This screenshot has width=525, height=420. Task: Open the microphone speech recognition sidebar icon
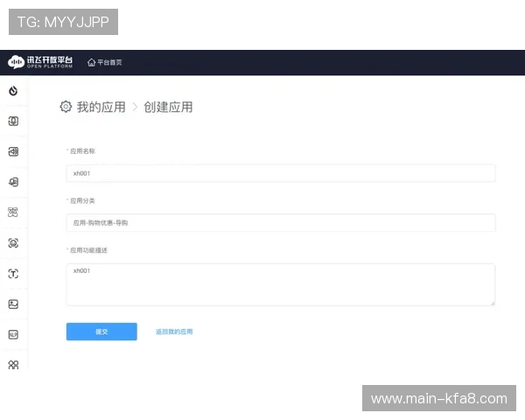[x=13, y=122]
